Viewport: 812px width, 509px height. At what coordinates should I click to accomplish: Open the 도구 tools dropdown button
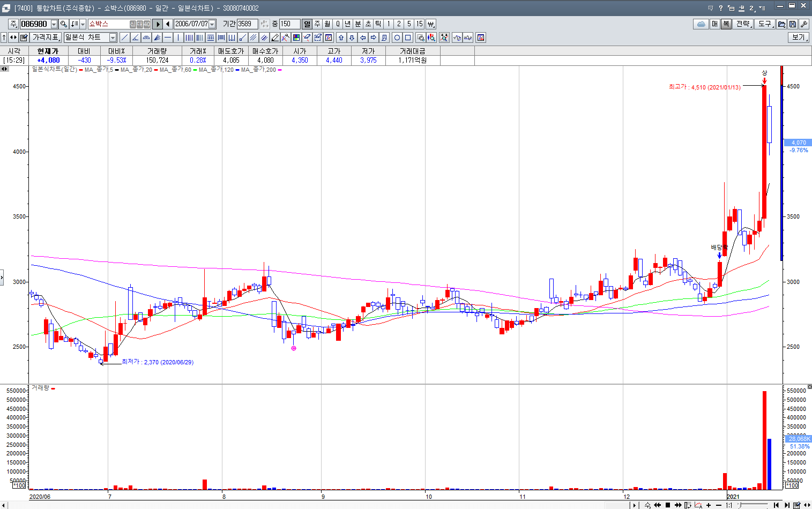click(765, 24)
